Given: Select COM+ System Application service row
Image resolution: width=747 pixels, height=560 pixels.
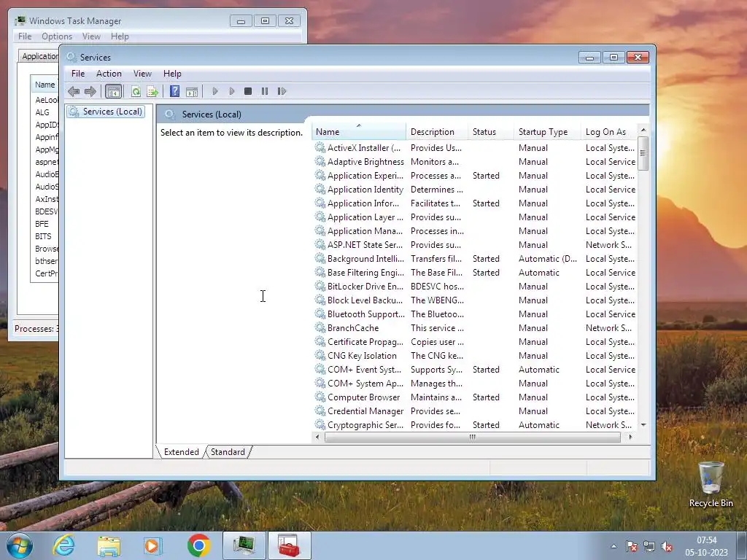Looking at the screenshot, I should pyautogui.click(x=475, y=384).
